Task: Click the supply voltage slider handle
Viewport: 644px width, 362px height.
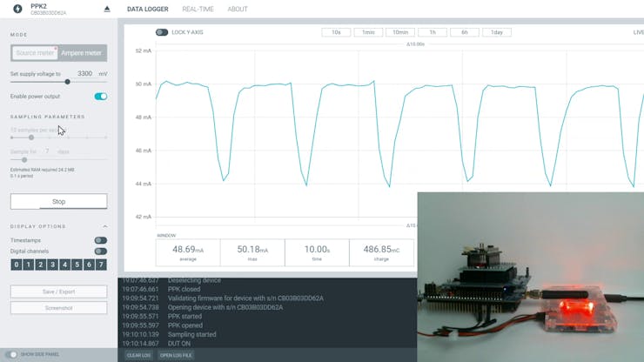Action: (x=67, y=82)
